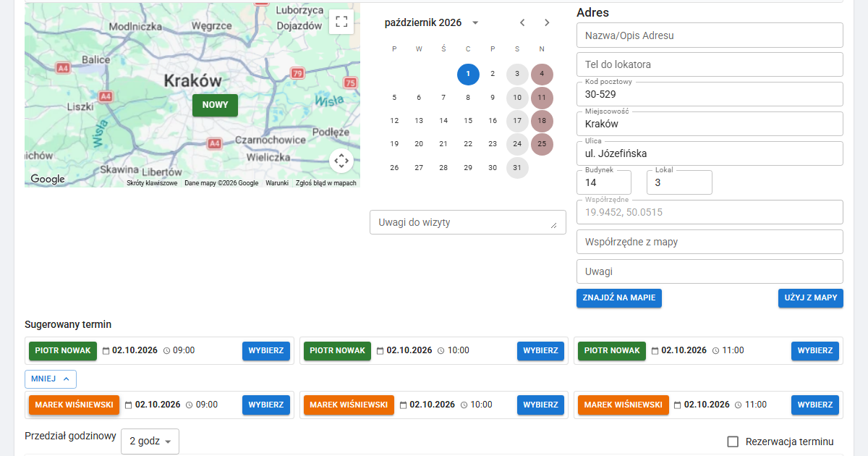Click Marek Wiśniewski tag in 11:00 slot

click(x=624, y=405)
